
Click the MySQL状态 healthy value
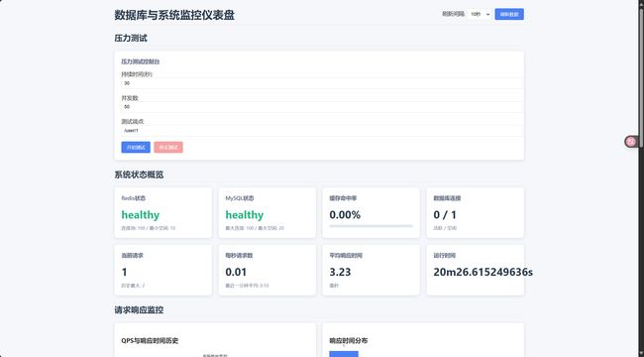point(245,214)
